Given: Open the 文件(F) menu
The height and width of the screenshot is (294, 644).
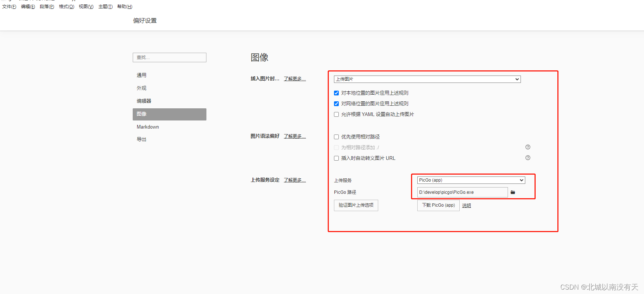Looking at the screenshot, I should point(9,7).
